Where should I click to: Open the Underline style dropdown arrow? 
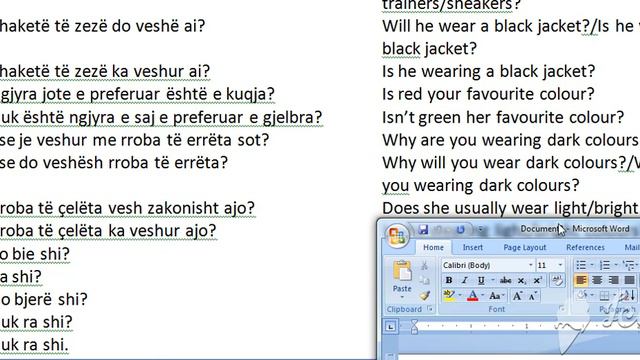click(493, 280)
